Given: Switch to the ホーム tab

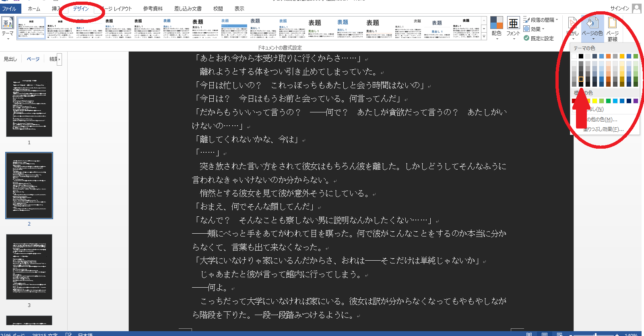Looking at the screenshot, I should click(34, 8).
